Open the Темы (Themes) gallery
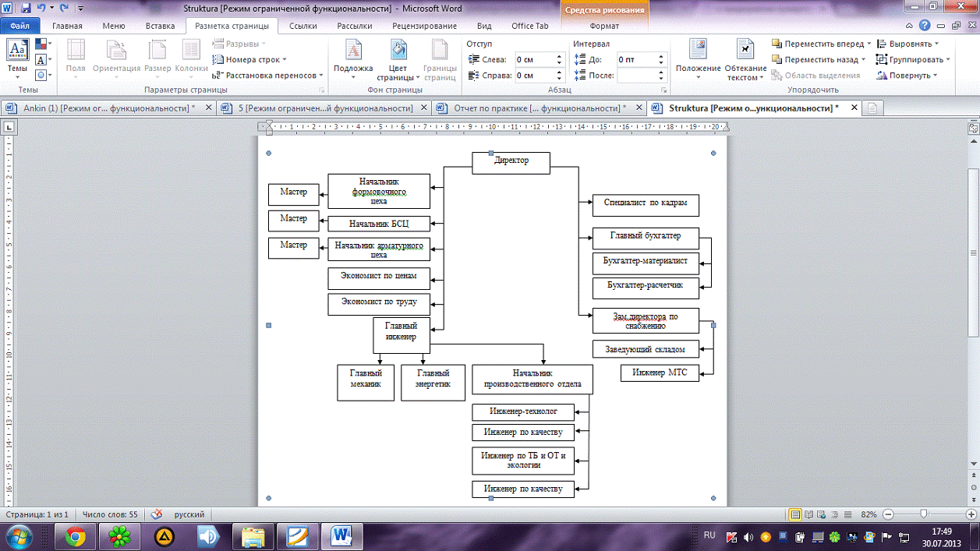The width and height of the screenshot is (980, 551). pyautogui.click(x=16, y=57)
